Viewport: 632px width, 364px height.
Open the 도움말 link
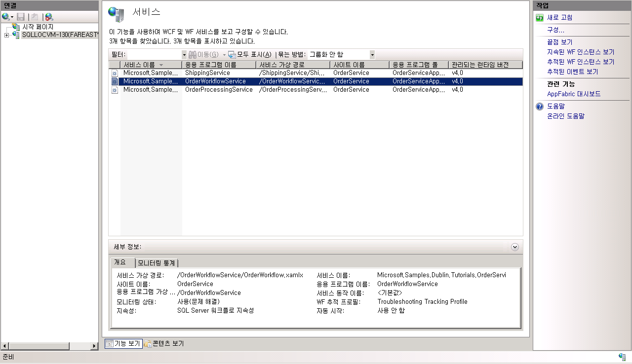555,107
